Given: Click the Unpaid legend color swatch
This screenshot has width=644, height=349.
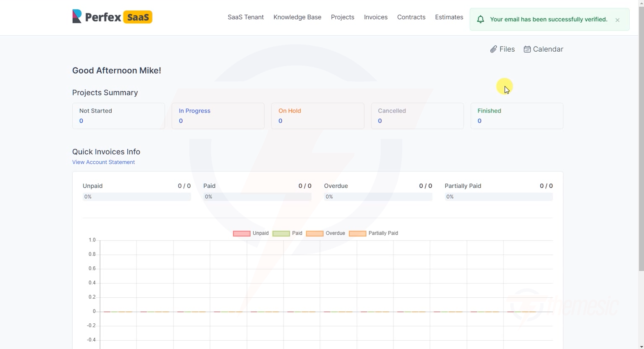Looking at the screenshot, I should point(241,233).
